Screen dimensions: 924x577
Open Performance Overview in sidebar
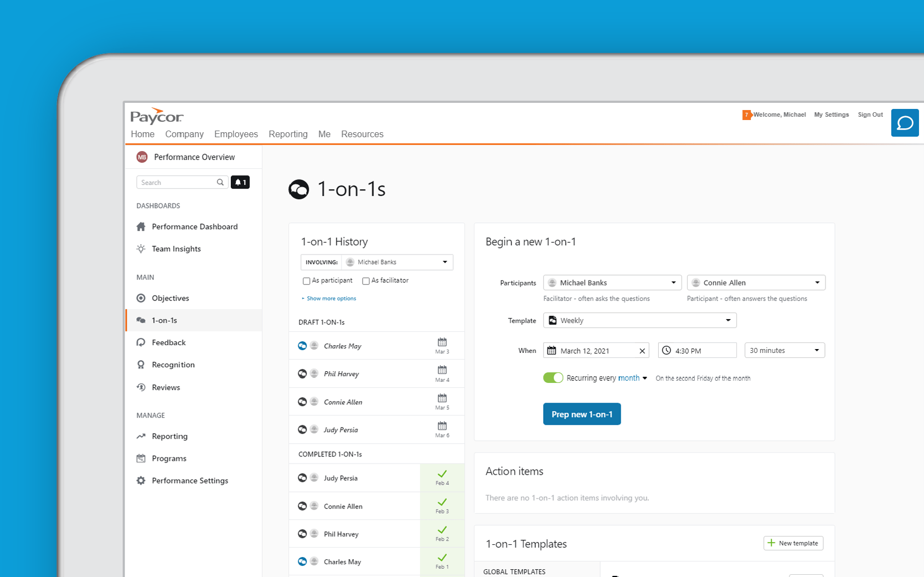click(194, 157)
